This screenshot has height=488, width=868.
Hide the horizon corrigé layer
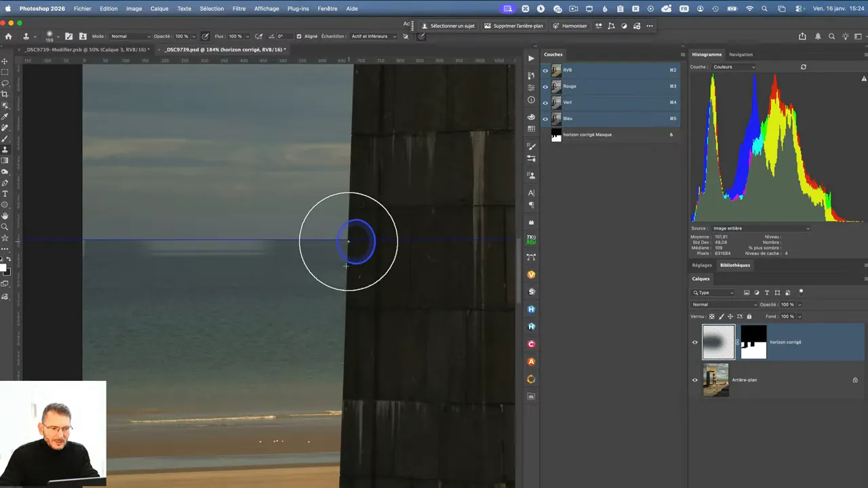point(694,342)
